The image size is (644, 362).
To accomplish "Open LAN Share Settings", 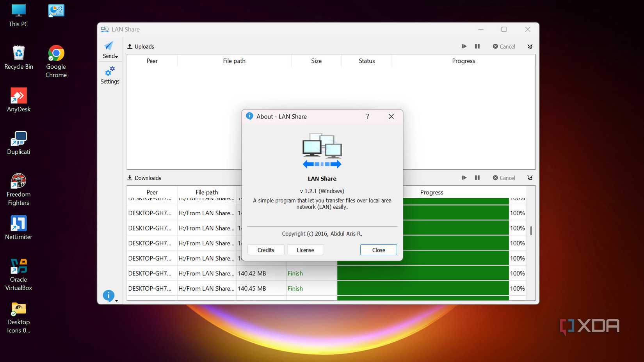I will (110, 76).
